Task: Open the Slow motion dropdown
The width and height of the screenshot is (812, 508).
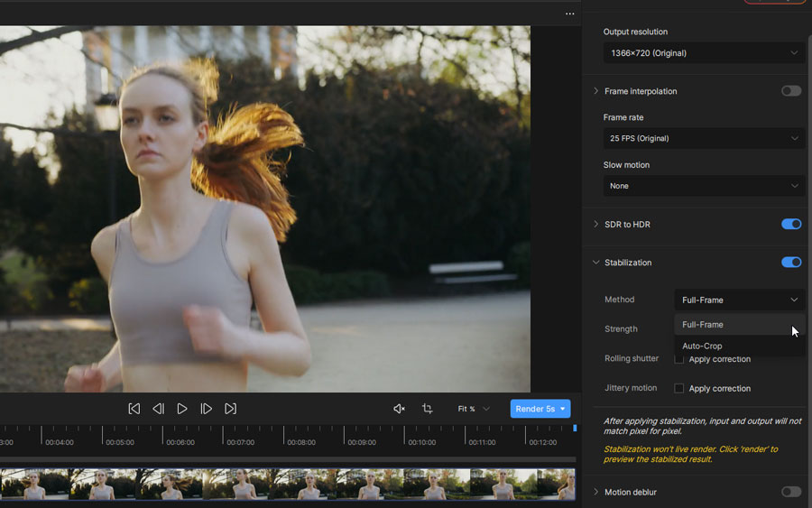Action: click(704, 186)
